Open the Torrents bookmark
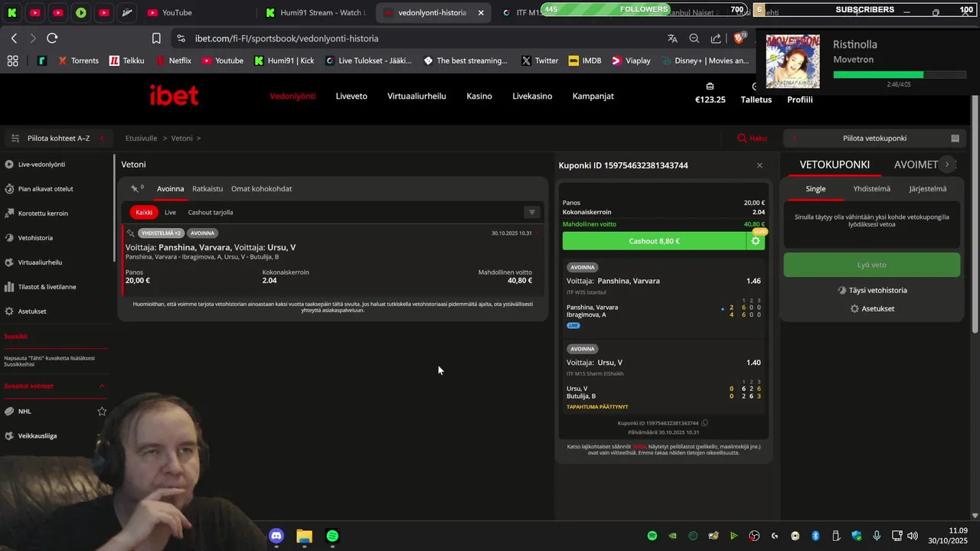 (78, 60)
